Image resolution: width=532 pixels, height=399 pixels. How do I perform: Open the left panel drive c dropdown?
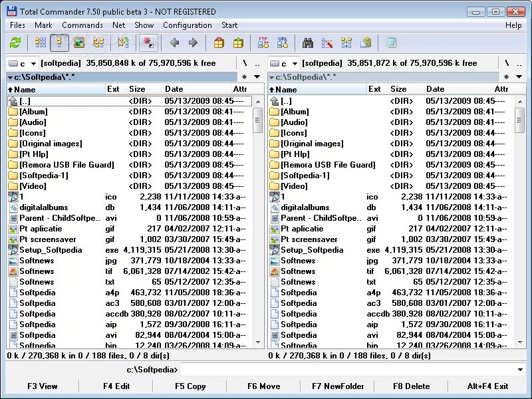click(23, 63)
